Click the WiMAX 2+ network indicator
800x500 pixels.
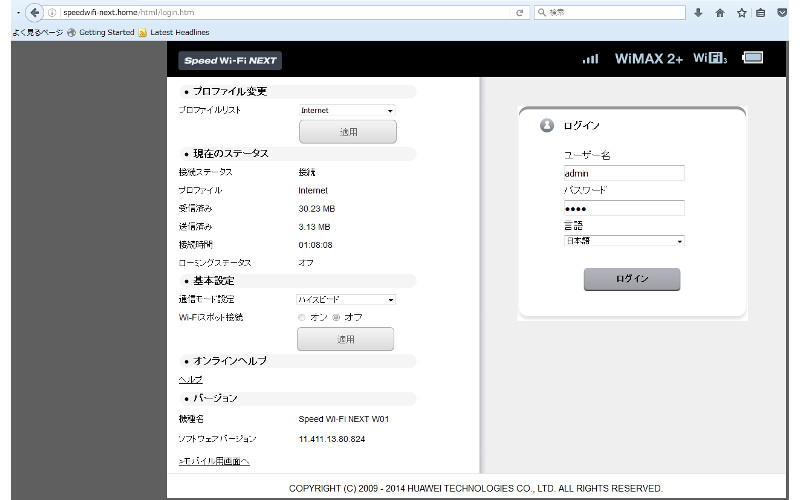648,59
